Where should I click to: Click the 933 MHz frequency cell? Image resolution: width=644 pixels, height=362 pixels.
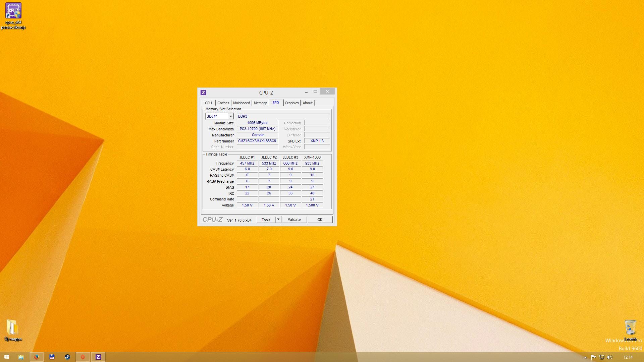(312, 164)
